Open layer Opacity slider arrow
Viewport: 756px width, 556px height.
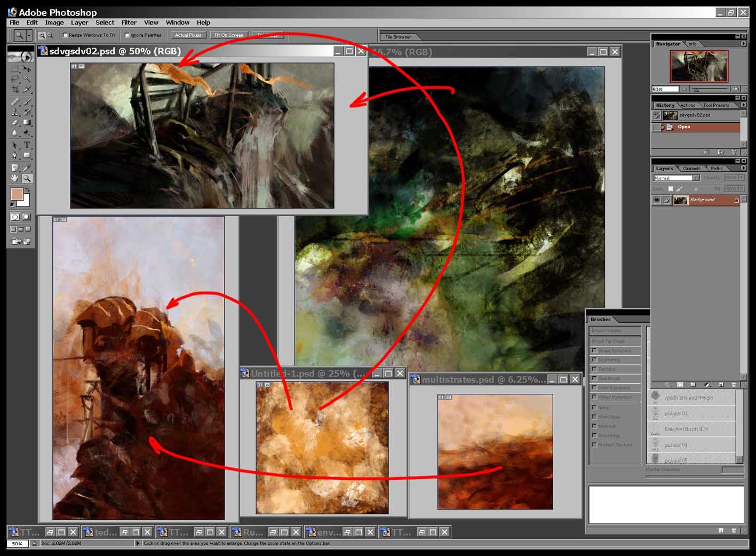(x=741, y=178)
